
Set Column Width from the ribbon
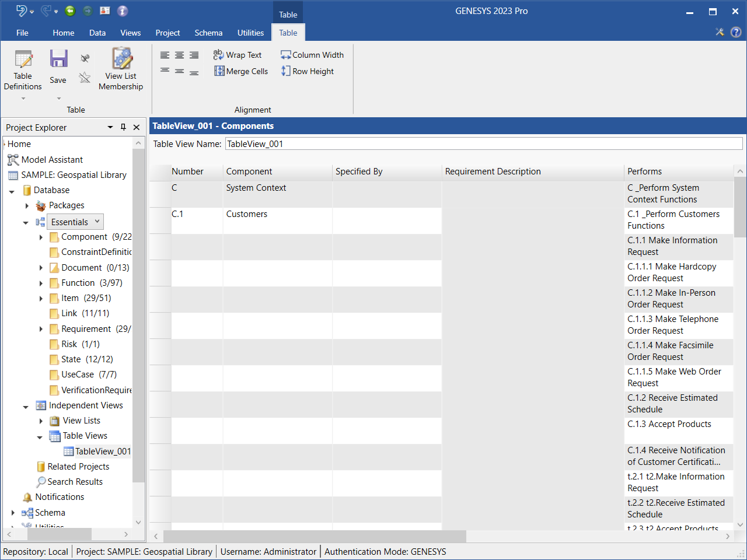(312, 55)
